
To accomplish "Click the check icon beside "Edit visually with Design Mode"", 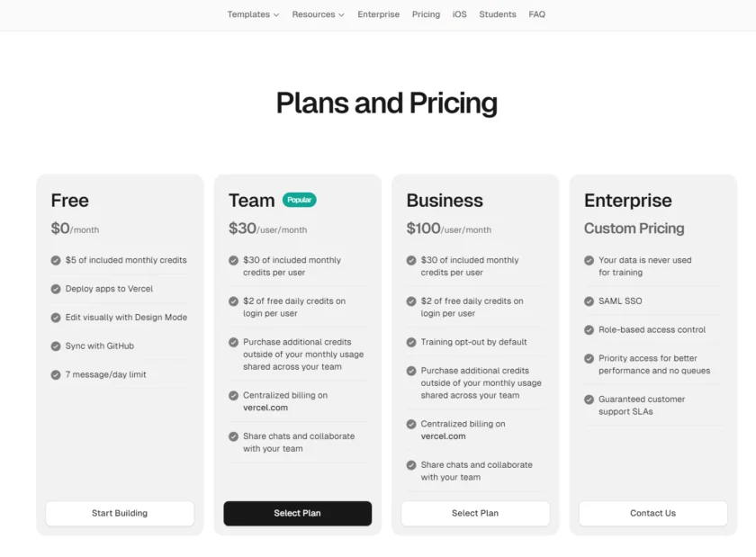I will click(x=54, y=317).
